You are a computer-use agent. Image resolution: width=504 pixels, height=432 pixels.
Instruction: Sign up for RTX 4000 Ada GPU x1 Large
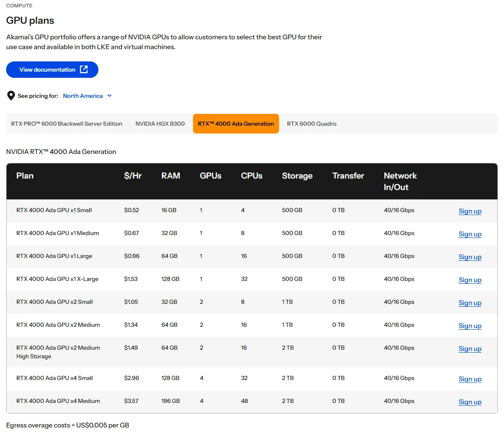coord(470,257)
